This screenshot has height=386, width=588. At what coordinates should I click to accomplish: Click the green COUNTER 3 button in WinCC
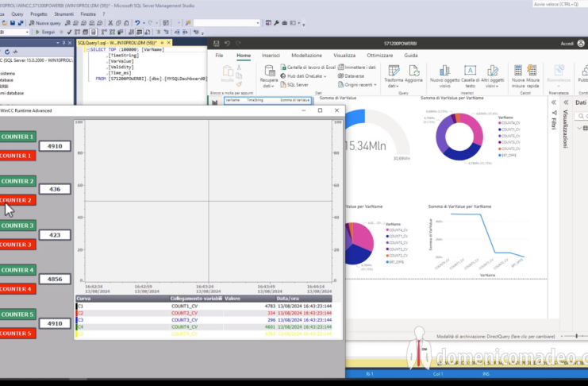(17, 226)
